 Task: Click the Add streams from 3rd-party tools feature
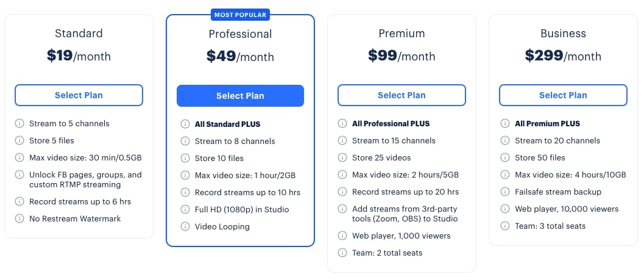pyautogui.click(x=405, y=214)
